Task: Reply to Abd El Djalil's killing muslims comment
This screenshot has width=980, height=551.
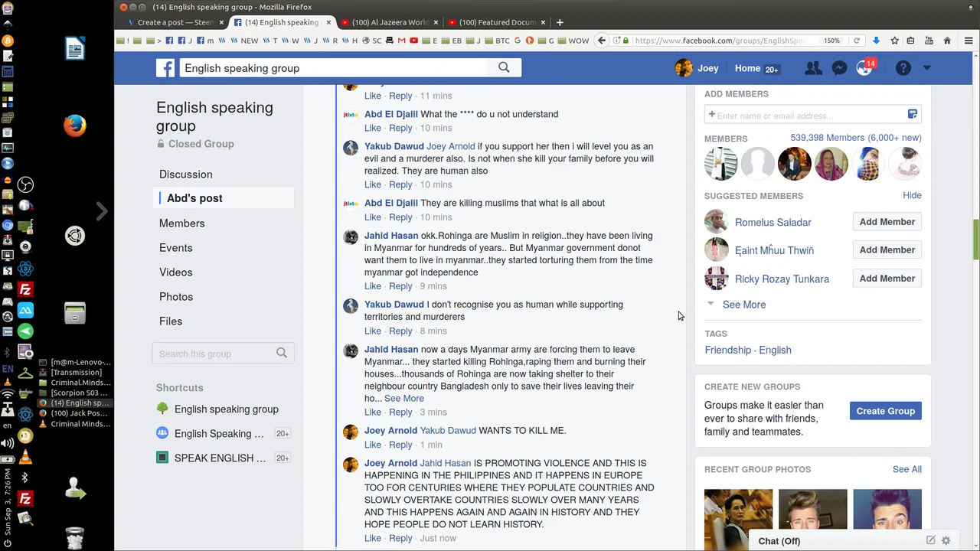Action: click(400, 217)
